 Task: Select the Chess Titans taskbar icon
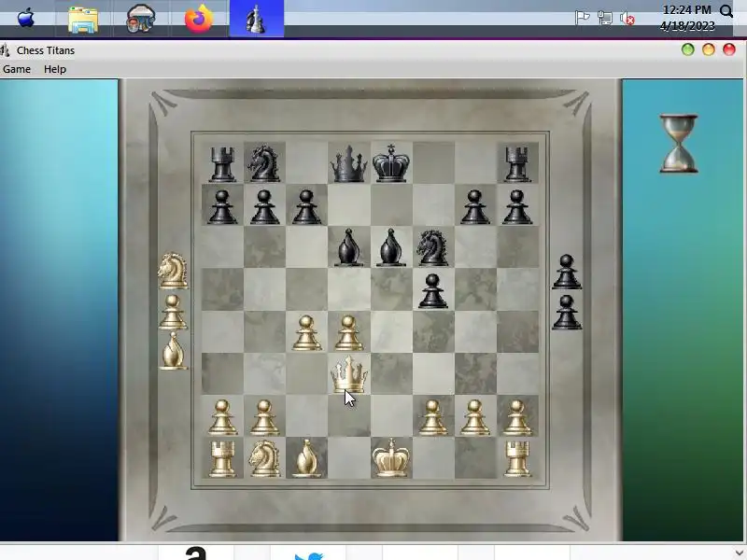click(x=256, y=19)
